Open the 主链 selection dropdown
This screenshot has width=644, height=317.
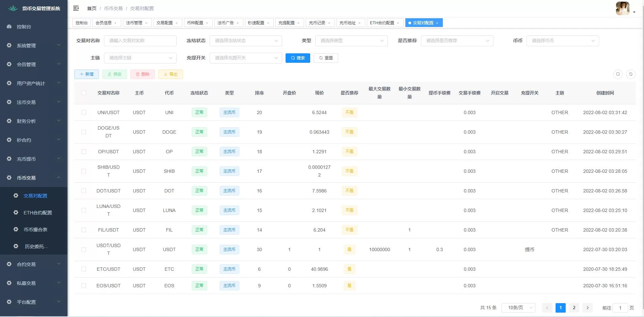point(140,58)
